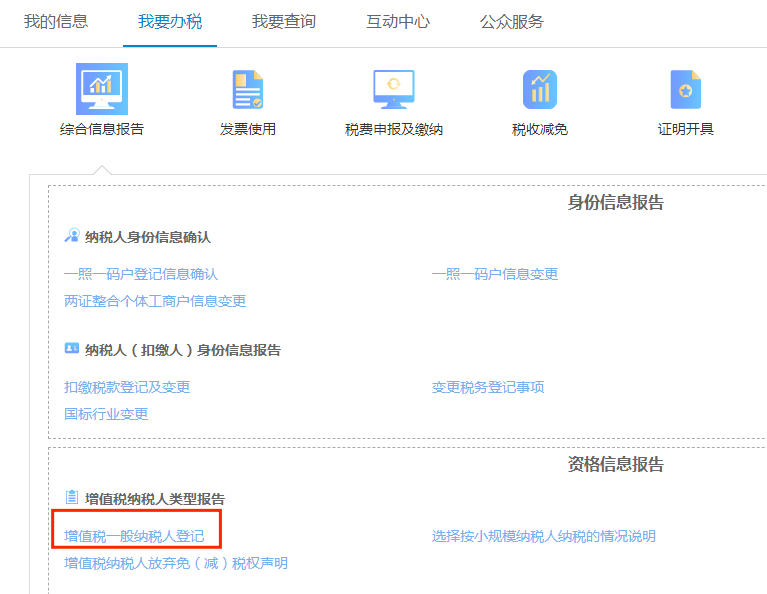Click 增值税纳税人放弃免（减）税权声明 link

point(176,563)
